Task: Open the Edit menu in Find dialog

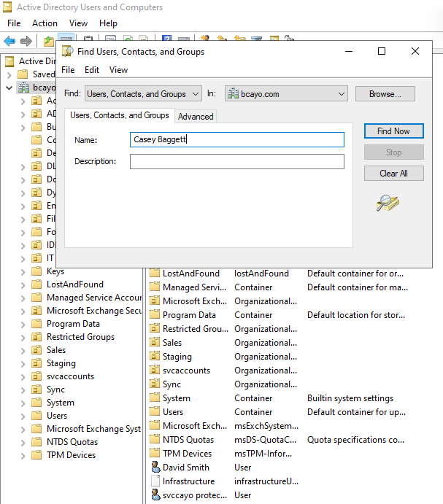Action: coord(92,70)
